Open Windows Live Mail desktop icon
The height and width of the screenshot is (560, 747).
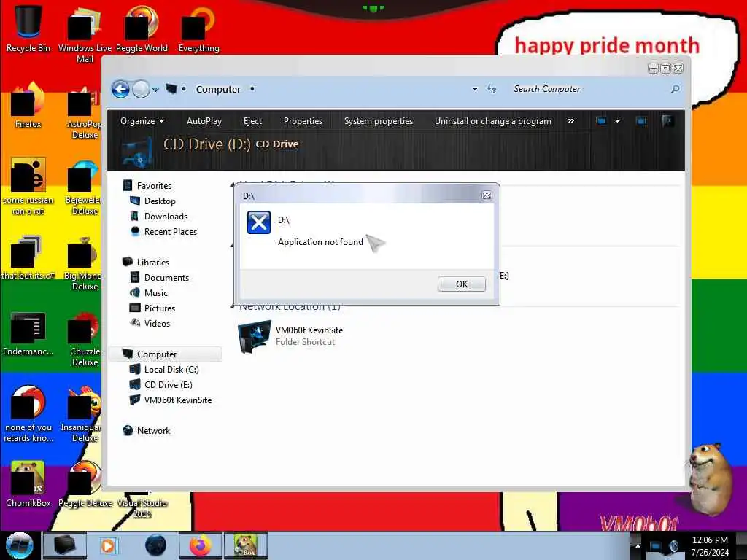pyautogui.click(x=85, y=34)
